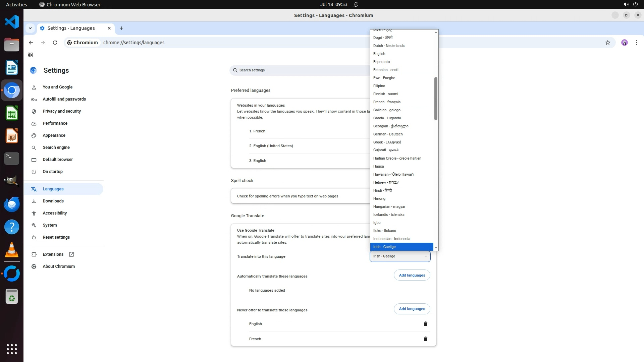Delete English from never-translate list
Viewport: 644px width, 362px height.
point(425,324)
